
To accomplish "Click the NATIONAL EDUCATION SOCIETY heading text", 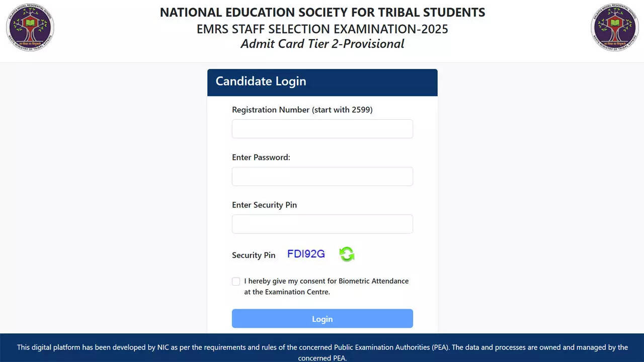I will 322,12.
